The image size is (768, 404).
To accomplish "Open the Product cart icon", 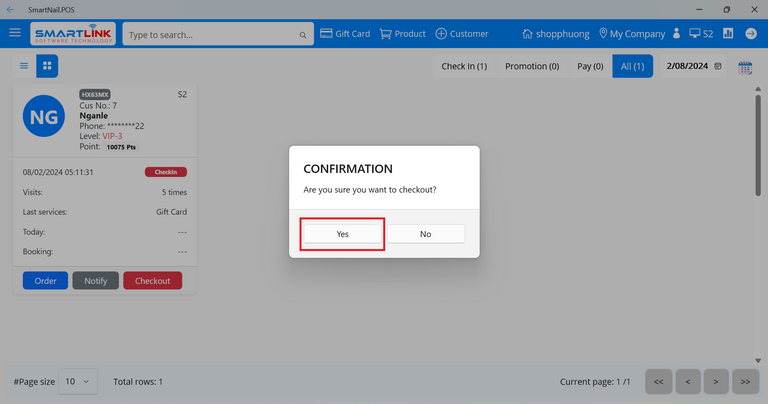I will [x=385, y=34].
